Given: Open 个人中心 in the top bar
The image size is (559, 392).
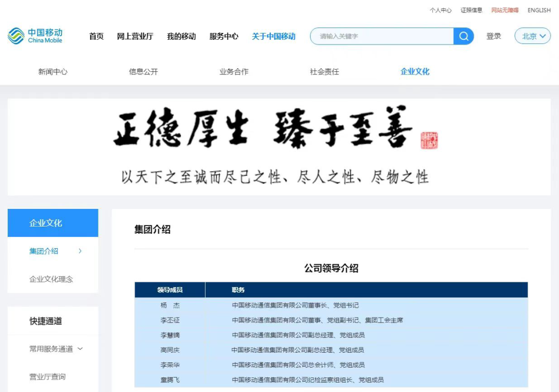Looking at the screenshot, I should [439, 10].
